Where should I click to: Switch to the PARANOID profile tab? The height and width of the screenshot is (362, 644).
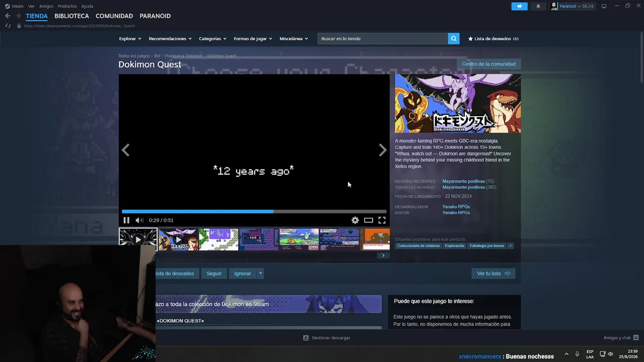click(x=155, y=16)
